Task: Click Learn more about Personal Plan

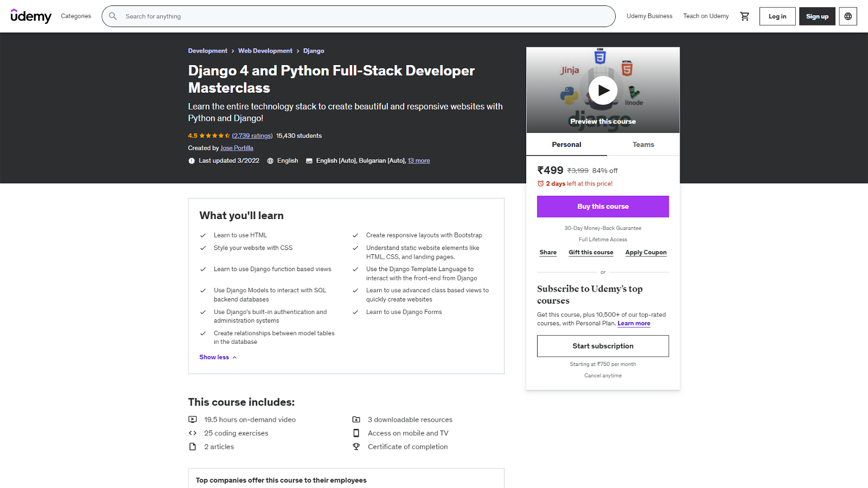Action: (x=634, y=324)
